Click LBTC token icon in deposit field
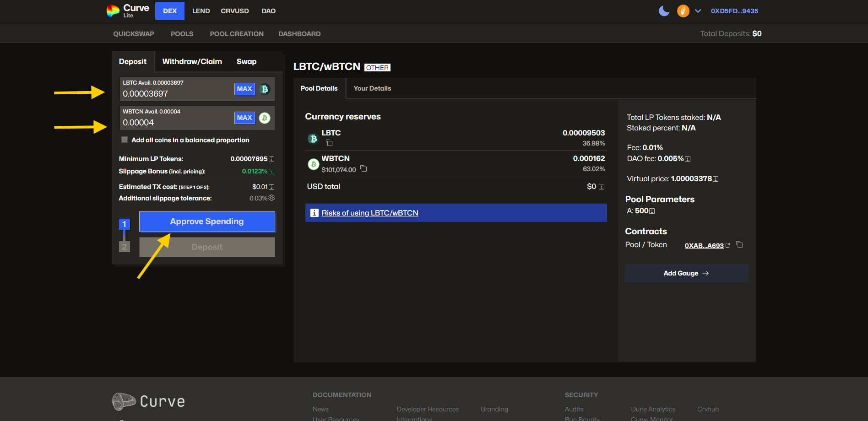This screenshot has width=868, height=421. (x=265, y=89)
